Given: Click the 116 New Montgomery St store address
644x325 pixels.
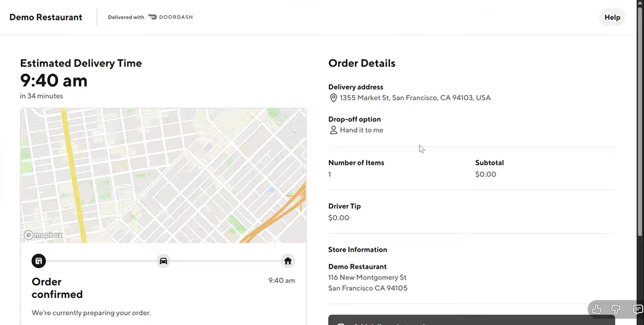Looking at the screenshot, I should tap(367, 278).
